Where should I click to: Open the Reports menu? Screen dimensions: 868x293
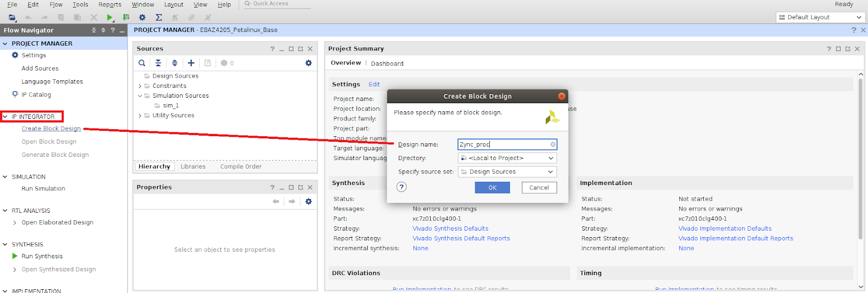(110, 4)
